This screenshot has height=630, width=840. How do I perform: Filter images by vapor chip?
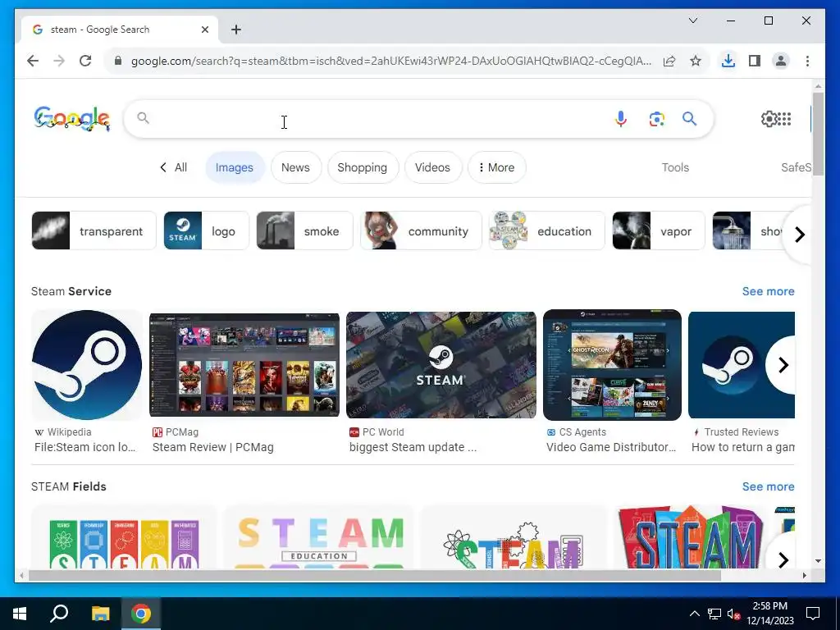point(659,231)
